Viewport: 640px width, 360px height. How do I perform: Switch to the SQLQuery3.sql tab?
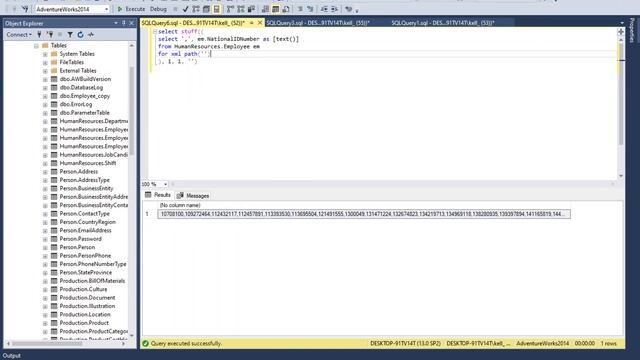click(x=318, y=23)
